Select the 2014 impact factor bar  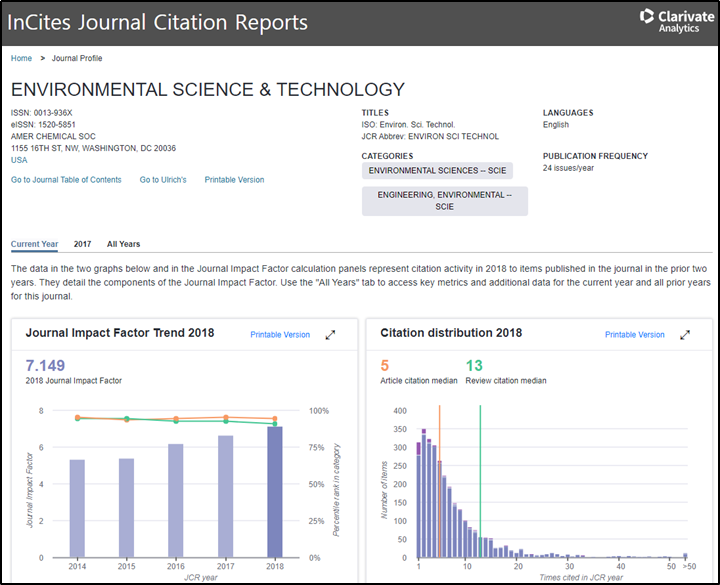[x=77, y=509]
